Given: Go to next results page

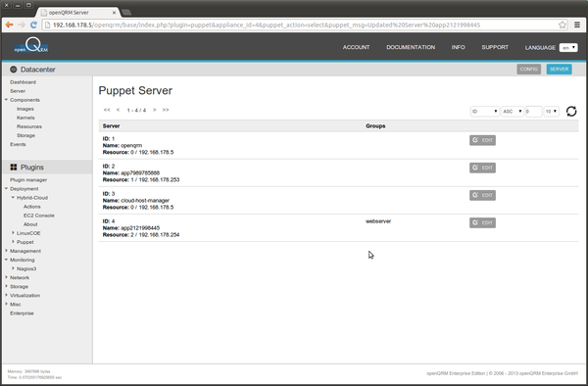Looking at the screenshot, I should pos(155,110).
